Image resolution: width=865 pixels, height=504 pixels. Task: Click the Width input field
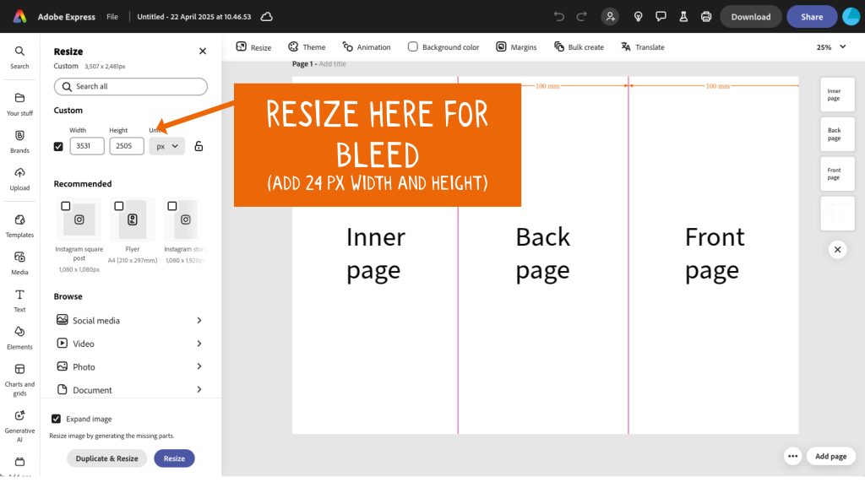[x=86, y=146]
